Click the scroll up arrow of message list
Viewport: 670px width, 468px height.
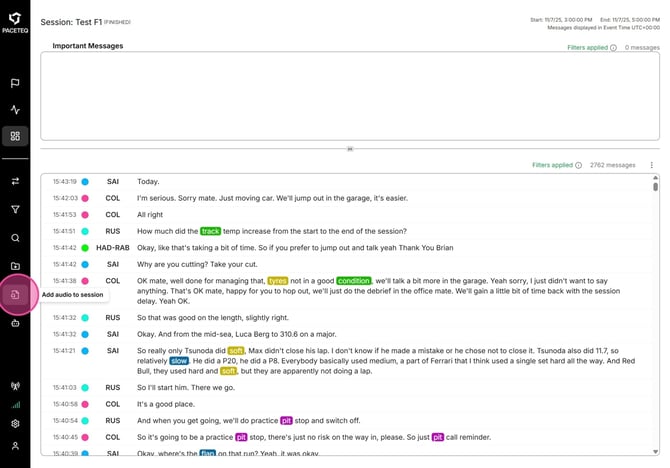655,177
